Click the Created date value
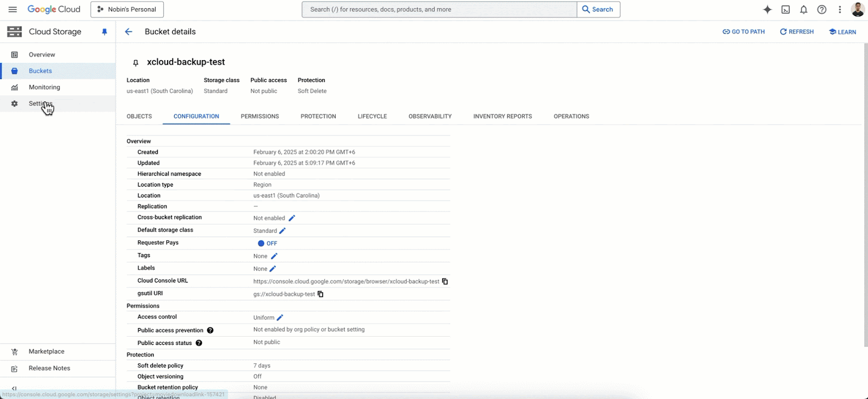This screenshot has height=399, width=868. tap(304, 152)
